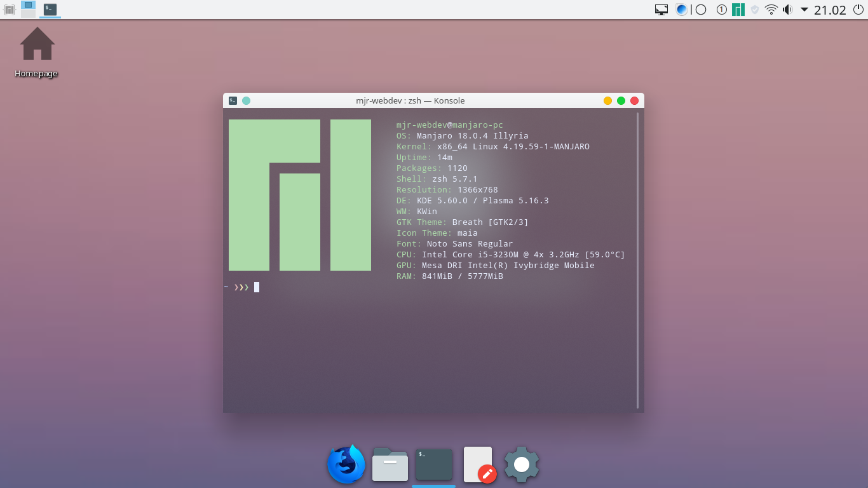
Task: Open the shield security tray icon
Action: (755, 10)
